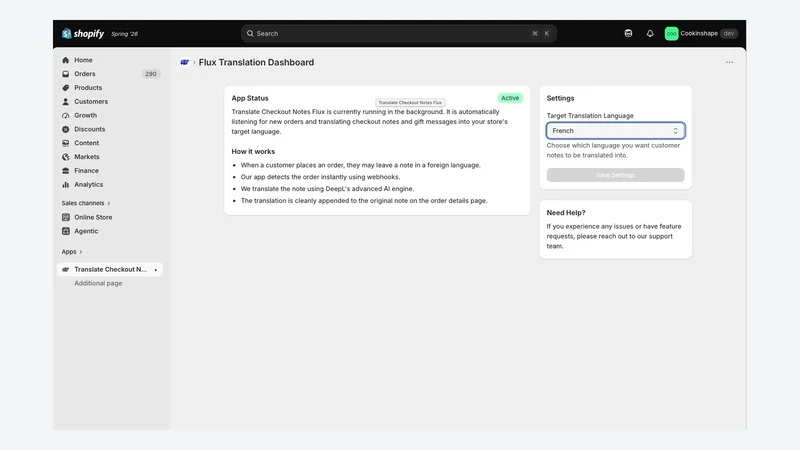This screenshot has height=450, width=800.
Task: Open the Content icon
Action: (65, 143)
